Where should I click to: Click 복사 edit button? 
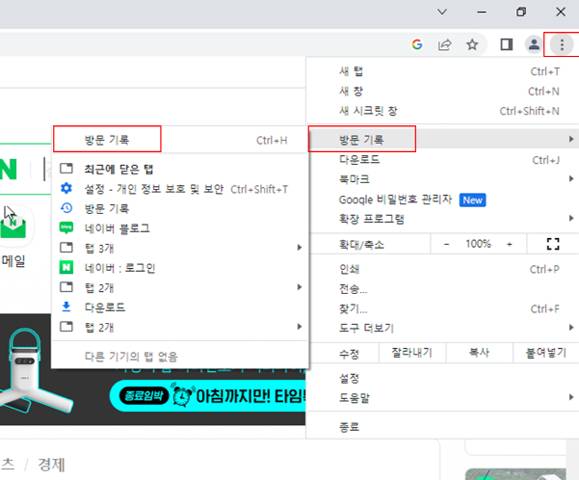pos(479,353)
